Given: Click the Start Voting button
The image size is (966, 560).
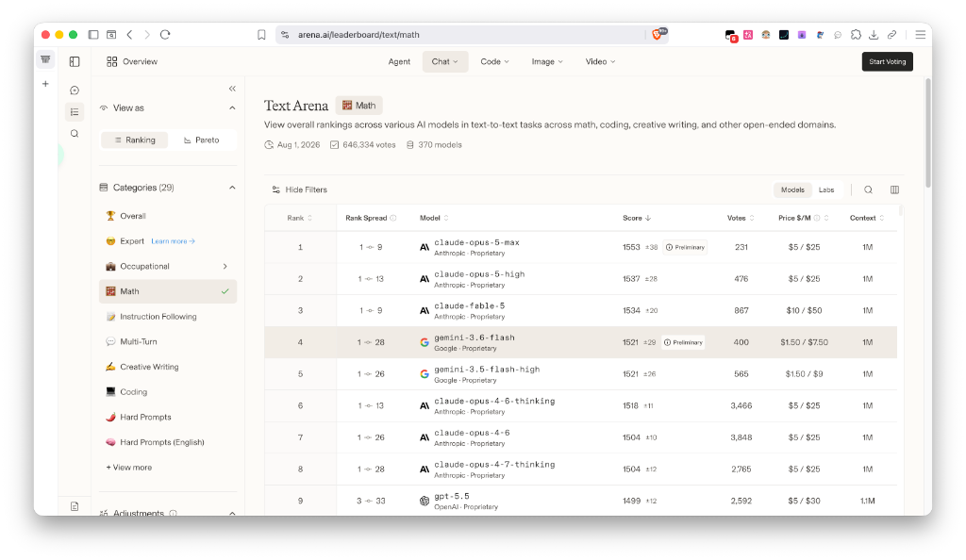Looking at the screenshot, I should 887,61.
